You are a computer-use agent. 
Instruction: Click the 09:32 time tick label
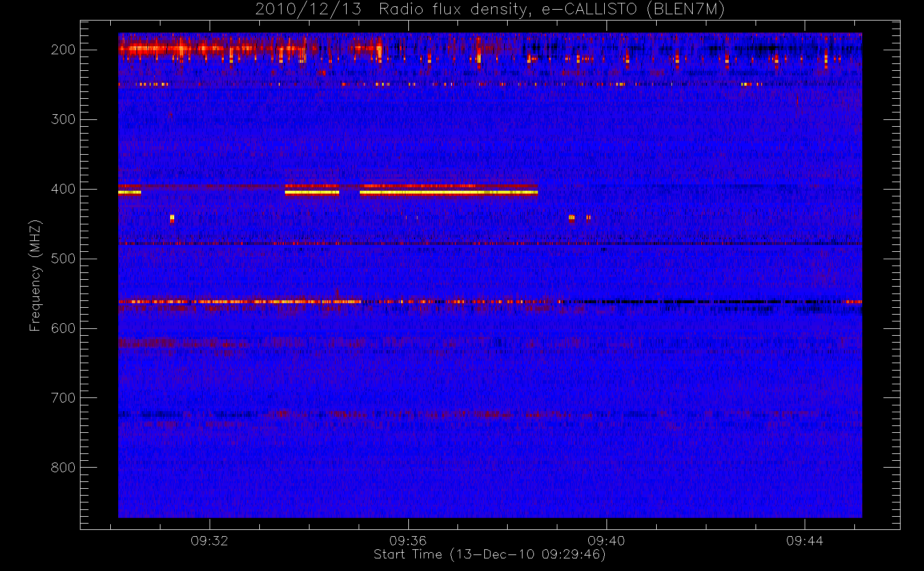tap(210, 541)
